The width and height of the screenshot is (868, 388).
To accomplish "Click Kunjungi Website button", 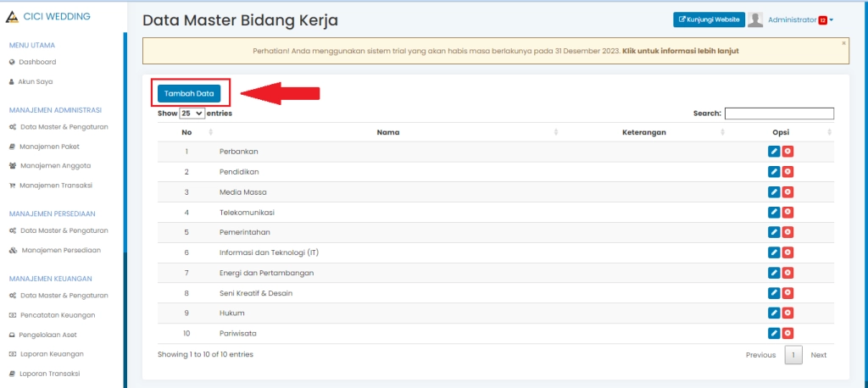I will click(x=709, y=19).
